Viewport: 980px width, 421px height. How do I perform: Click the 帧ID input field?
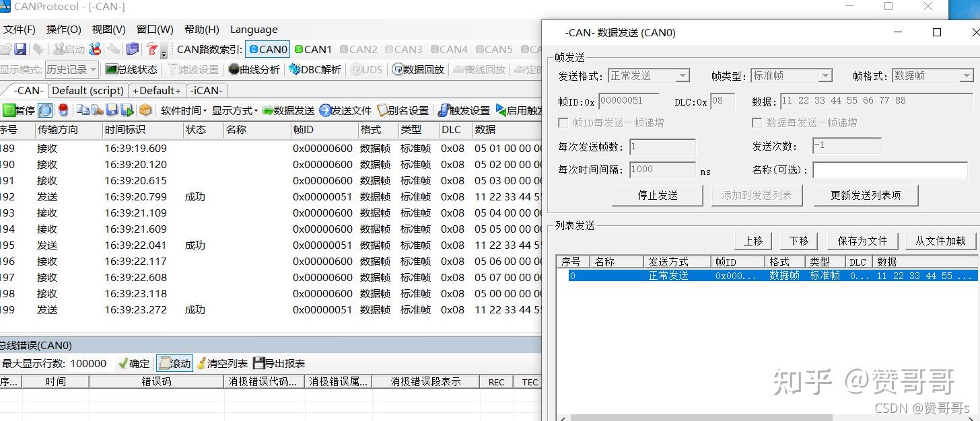point(631,101)
